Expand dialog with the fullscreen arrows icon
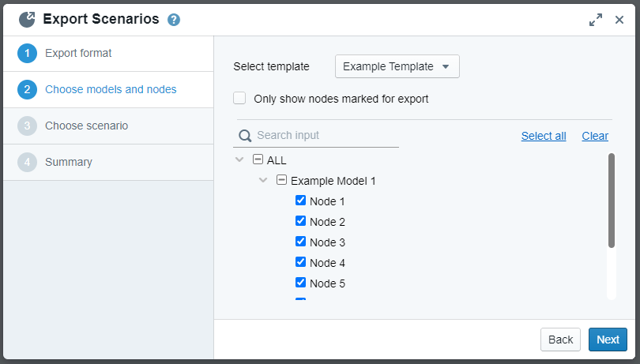 (x=596, y=20)
